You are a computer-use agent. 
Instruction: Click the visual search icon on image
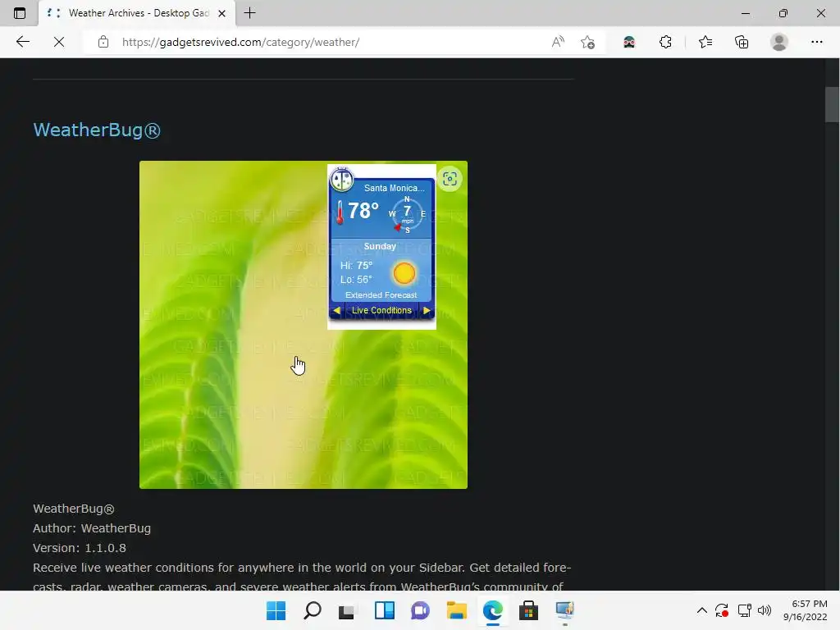point(450,179)
